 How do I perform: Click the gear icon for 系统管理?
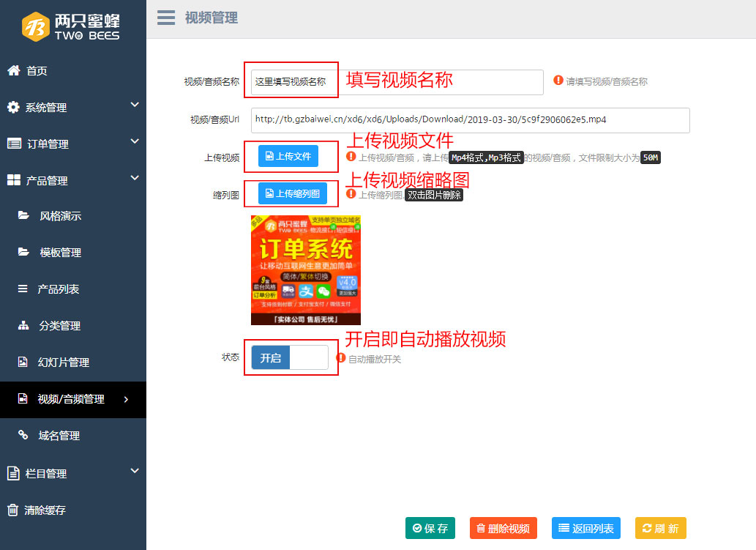tap(13, 107)
